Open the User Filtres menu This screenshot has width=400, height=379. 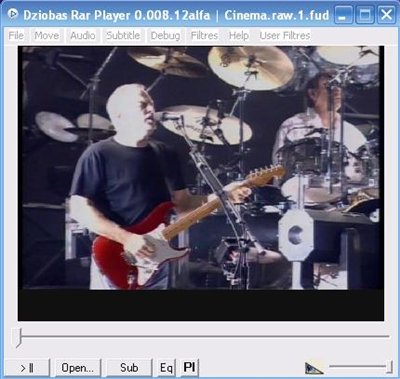point(285,35)
